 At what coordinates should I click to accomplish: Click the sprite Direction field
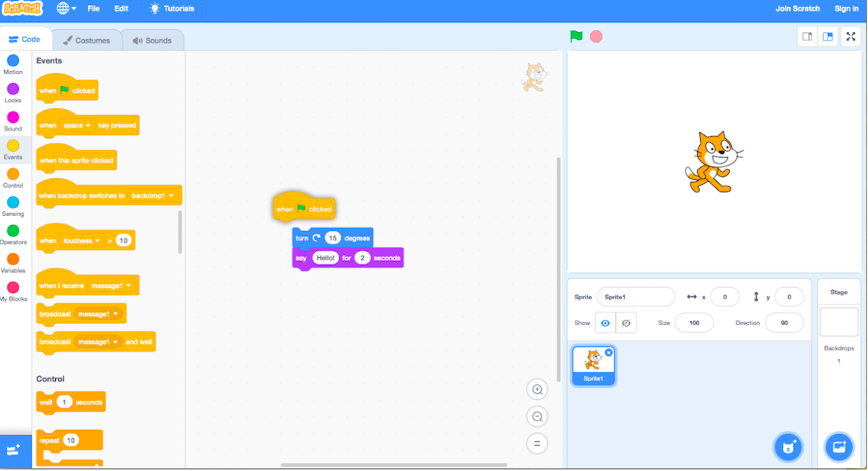coord(784,323)
